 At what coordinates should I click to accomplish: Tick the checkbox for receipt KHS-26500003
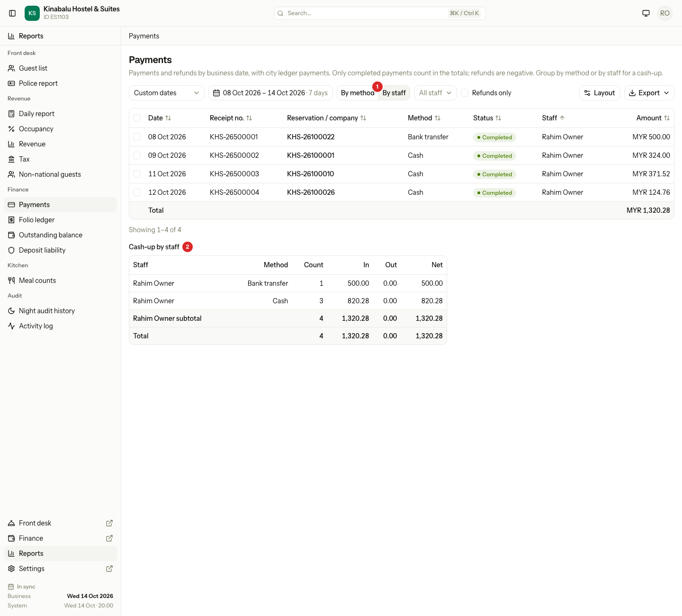click(137, 174)
